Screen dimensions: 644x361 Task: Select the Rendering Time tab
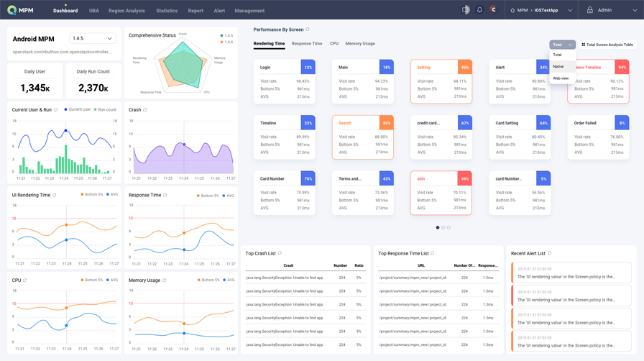(x=269, y=44)
